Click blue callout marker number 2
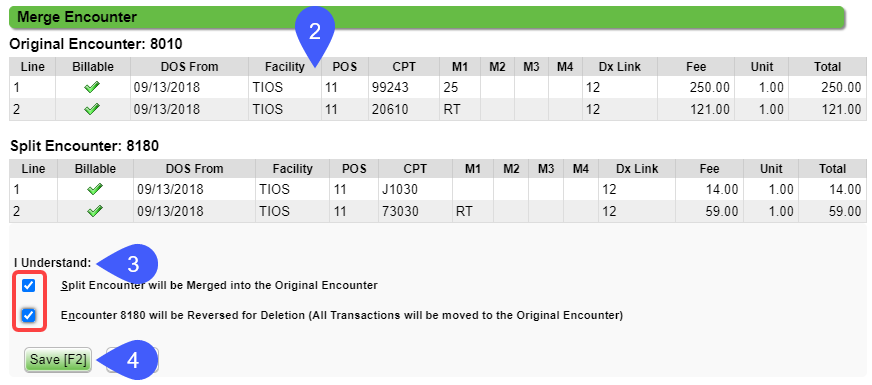Screen dimensions: 872x385 point(315,34)
